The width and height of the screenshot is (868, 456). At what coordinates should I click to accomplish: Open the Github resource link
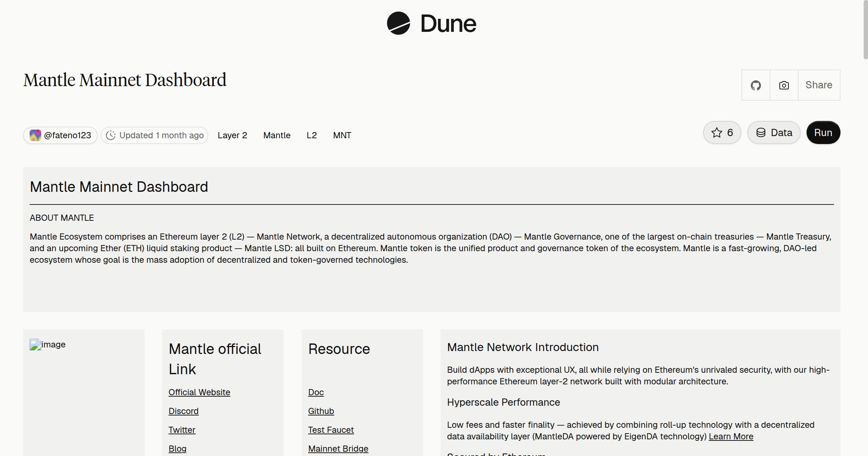[321, 411]
